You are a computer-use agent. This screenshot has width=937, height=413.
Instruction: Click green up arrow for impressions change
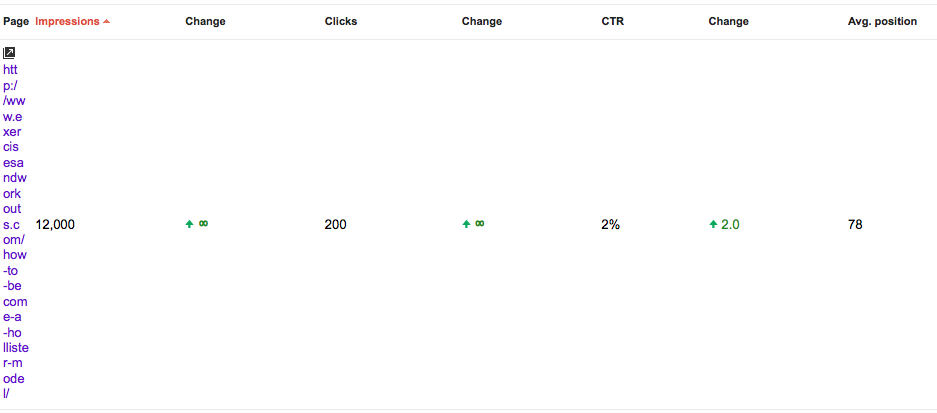pos(189,224)
